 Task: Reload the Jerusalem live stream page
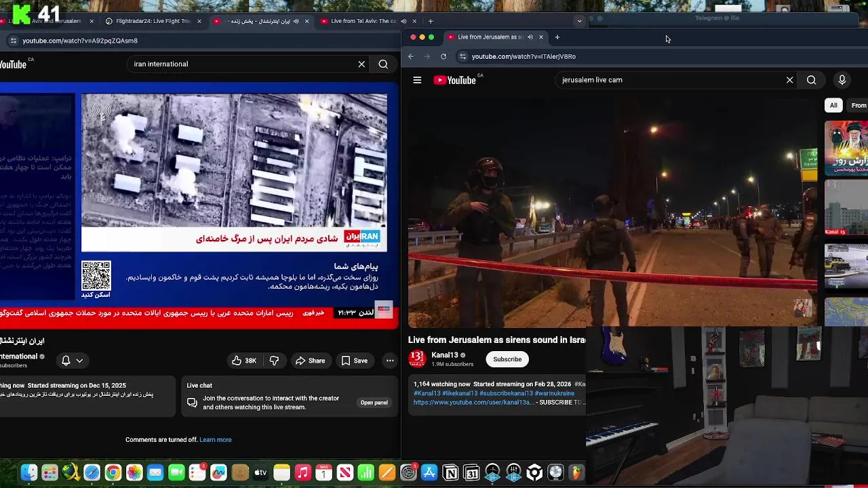pyautogui.click(x=443, y=56)
